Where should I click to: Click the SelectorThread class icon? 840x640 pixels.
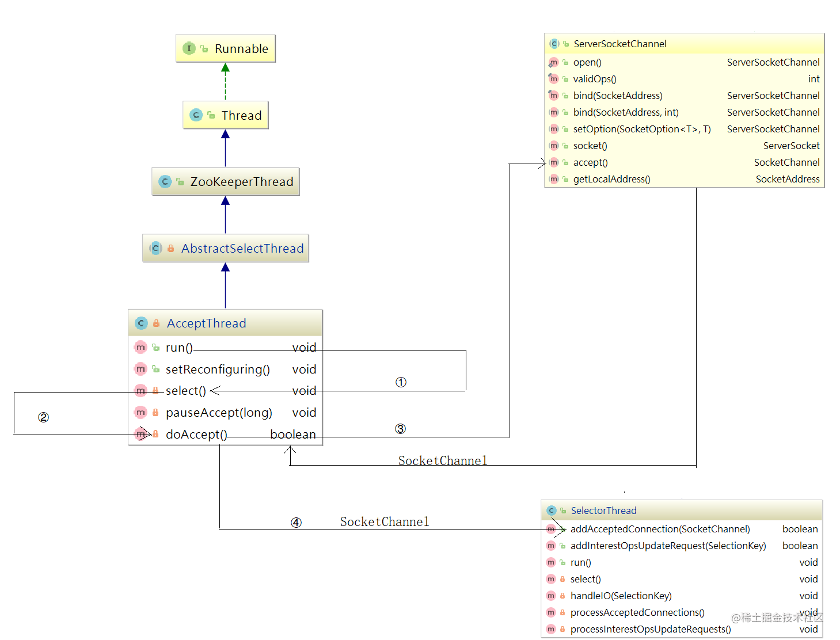tap(552, 511)
